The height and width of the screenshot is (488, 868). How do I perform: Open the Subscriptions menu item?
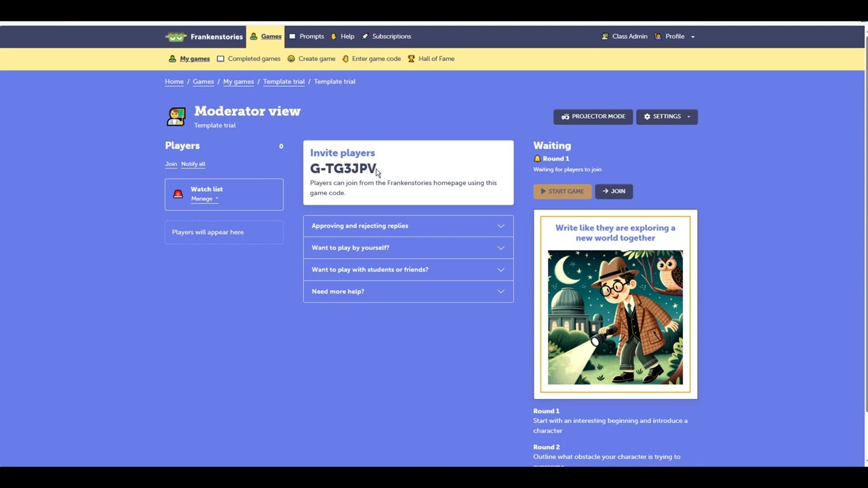(x=387, y=37)
